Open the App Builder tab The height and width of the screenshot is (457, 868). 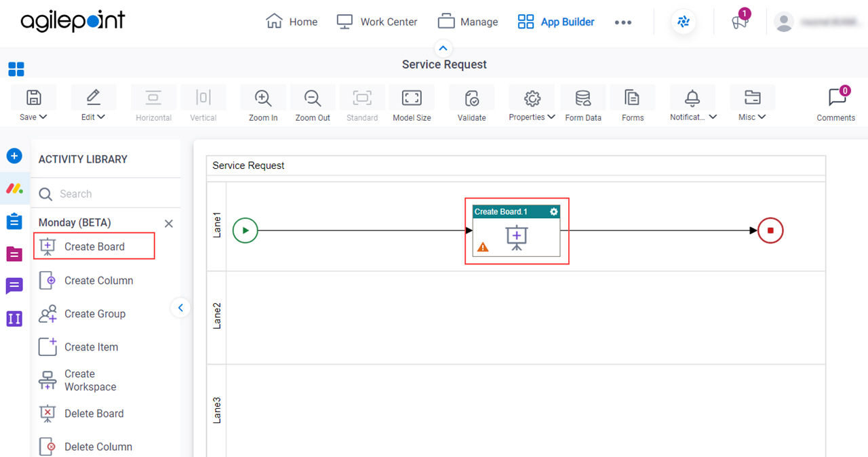(556, 22)
